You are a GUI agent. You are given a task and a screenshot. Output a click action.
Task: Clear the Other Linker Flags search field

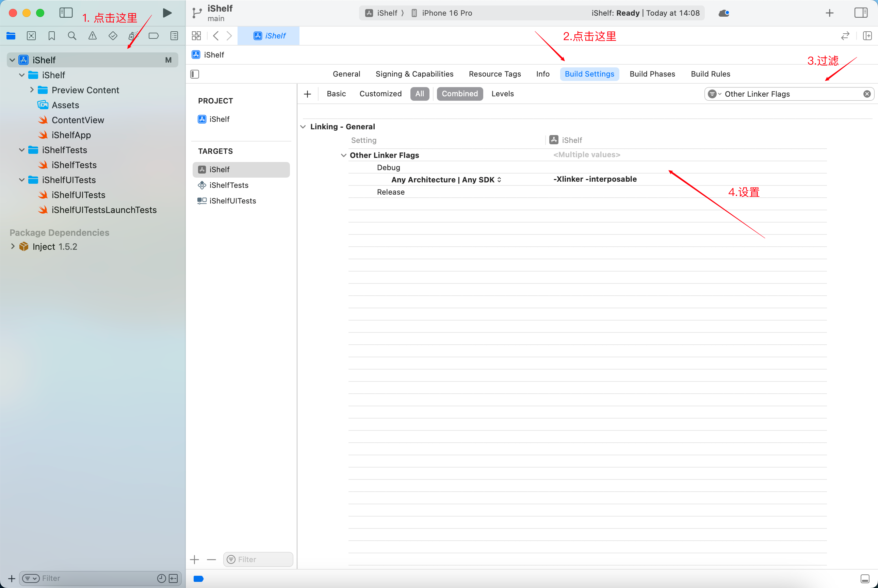tap(867, 94)
